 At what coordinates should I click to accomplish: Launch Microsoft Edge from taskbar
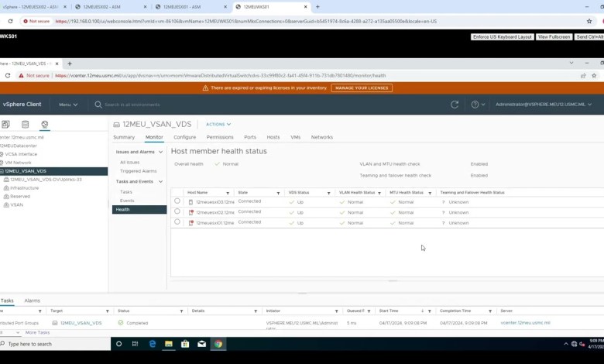point(152,344)
